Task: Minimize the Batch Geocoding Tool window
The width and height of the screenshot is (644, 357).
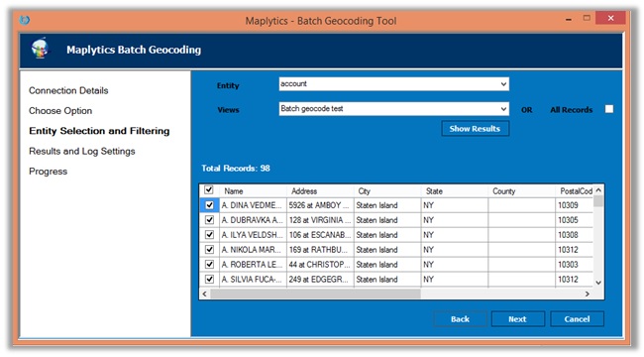Action: (569, 19)
